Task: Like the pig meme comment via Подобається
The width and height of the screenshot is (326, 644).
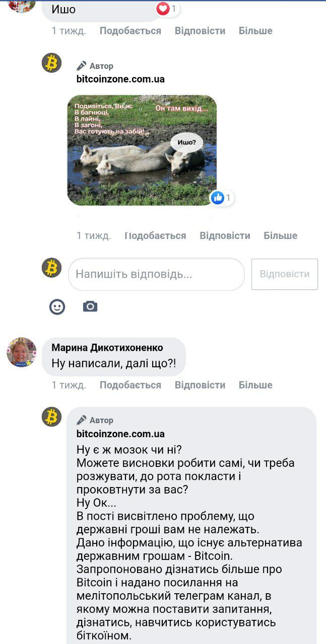Action: 155,235
